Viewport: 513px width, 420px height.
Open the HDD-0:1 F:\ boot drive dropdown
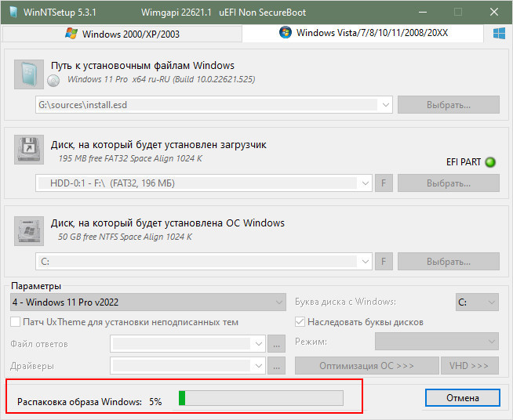click(365, 183)
